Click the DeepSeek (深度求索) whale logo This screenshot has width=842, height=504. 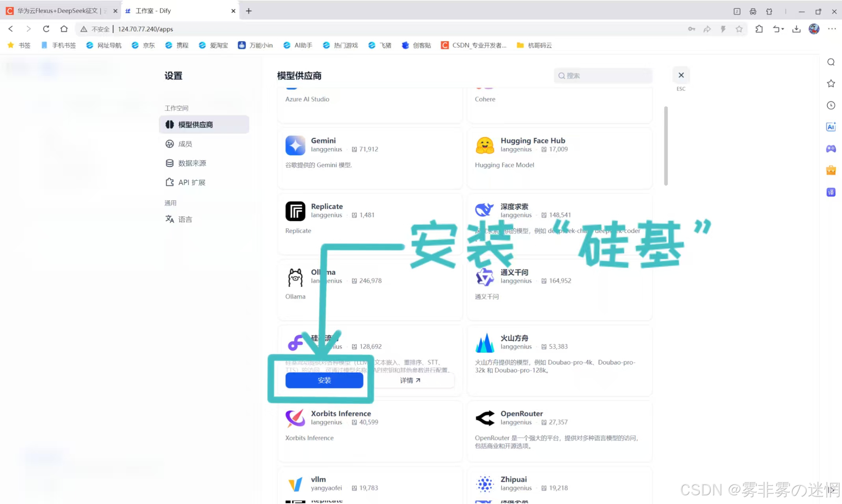485,210
